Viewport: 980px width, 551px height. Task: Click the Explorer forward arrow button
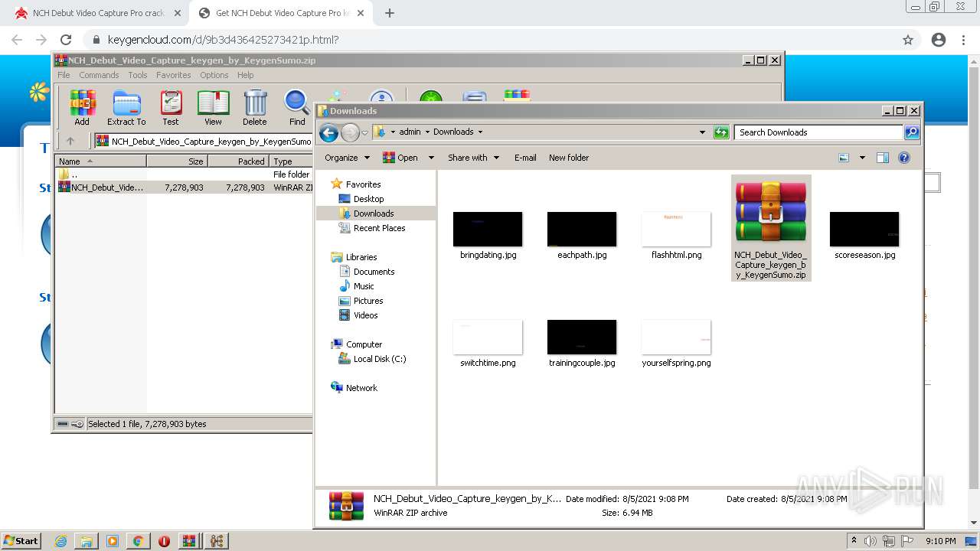tap(349, 132)
